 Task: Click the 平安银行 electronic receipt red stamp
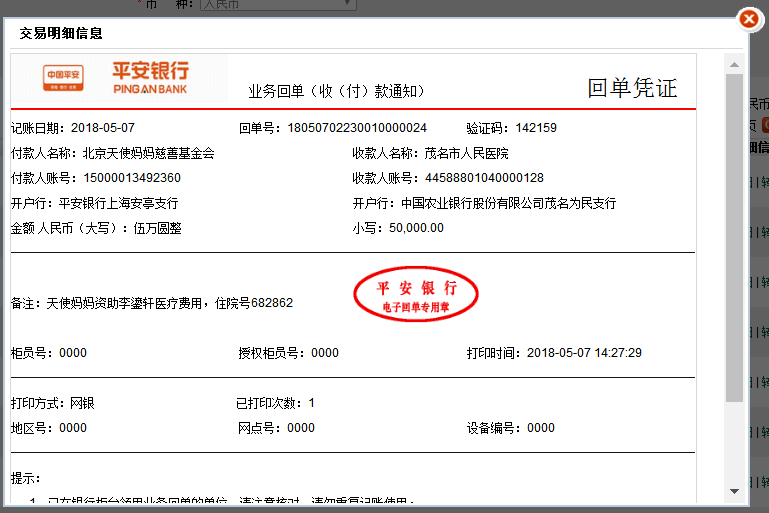click(416, 294)
